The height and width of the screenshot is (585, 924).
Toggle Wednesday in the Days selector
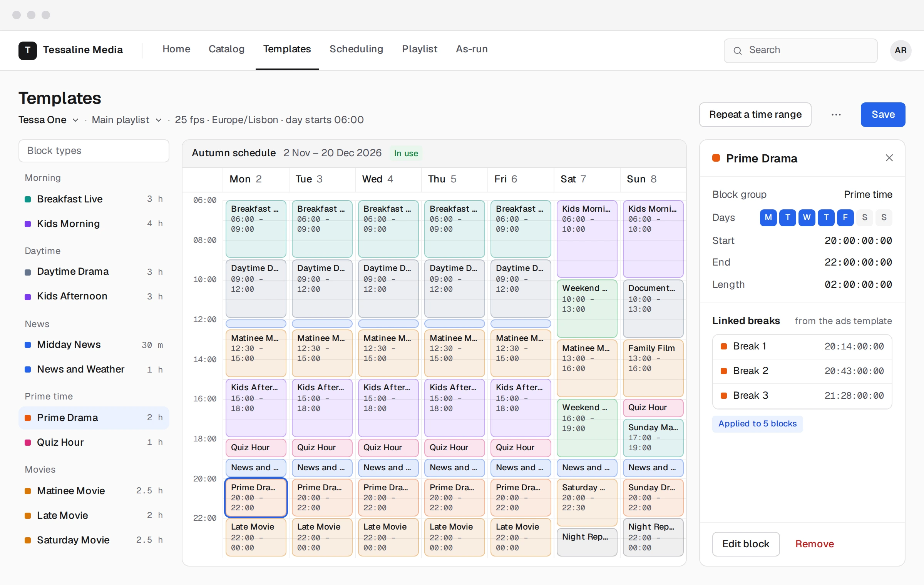[x=807, y=217]
